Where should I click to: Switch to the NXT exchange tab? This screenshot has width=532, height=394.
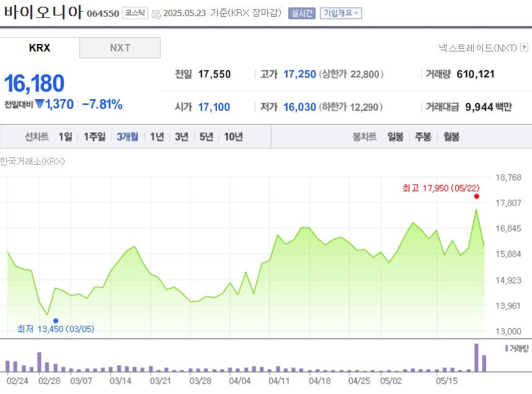[x=120, y=48]
